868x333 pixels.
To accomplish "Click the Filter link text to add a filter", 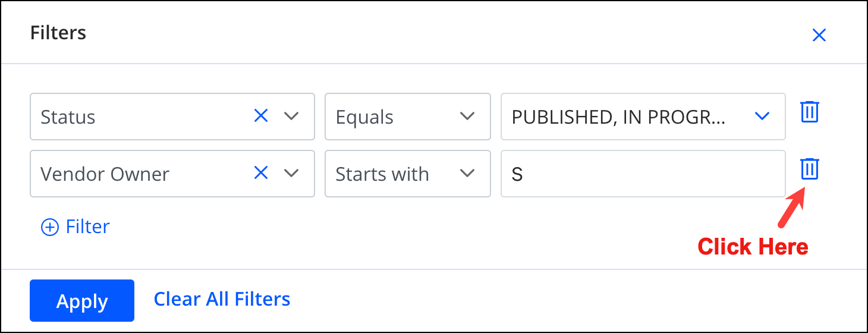I will pyautogui.click(x=88, y=227).
